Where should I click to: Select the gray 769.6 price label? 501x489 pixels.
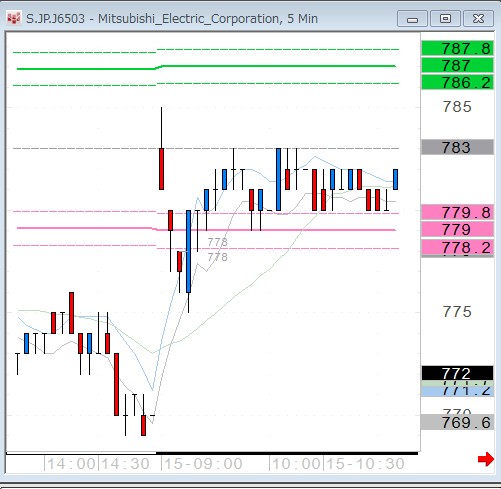pos(457,422)
